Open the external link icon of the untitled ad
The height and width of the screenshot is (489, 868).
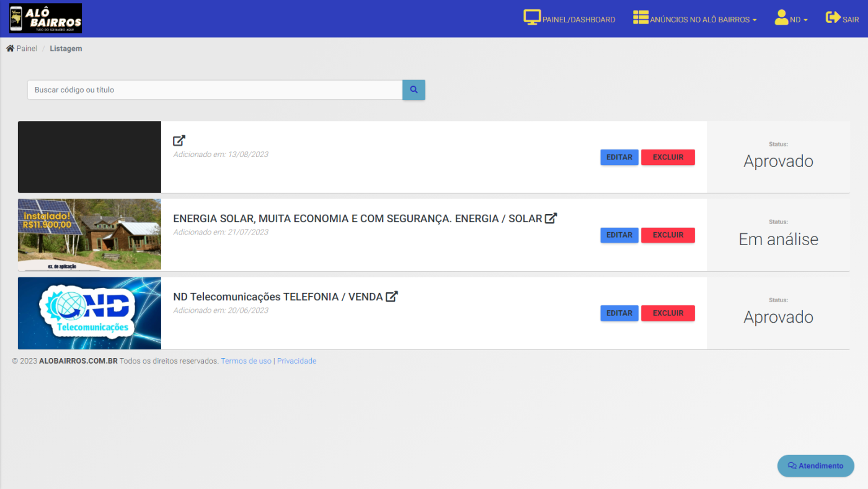pyautogui.click(x=179, y=141)
